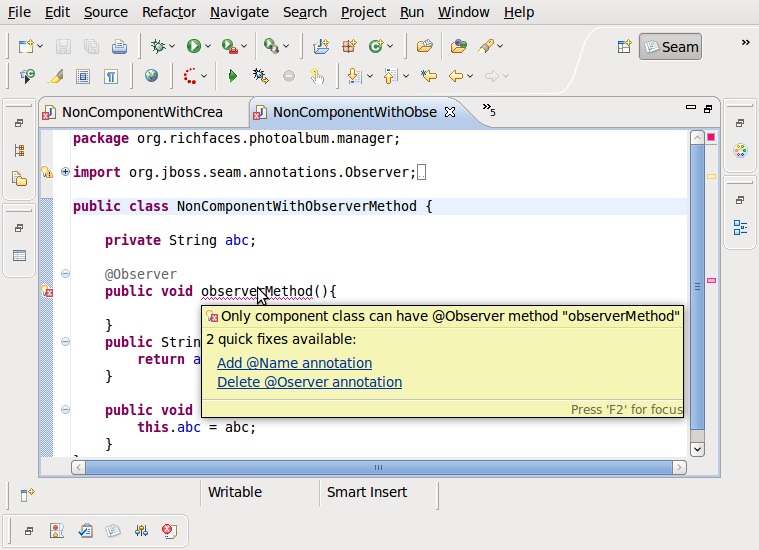Open the Refactor menu
Viewport: 759px width, 550px height.
pyautogui.click(x=169, y=12)
